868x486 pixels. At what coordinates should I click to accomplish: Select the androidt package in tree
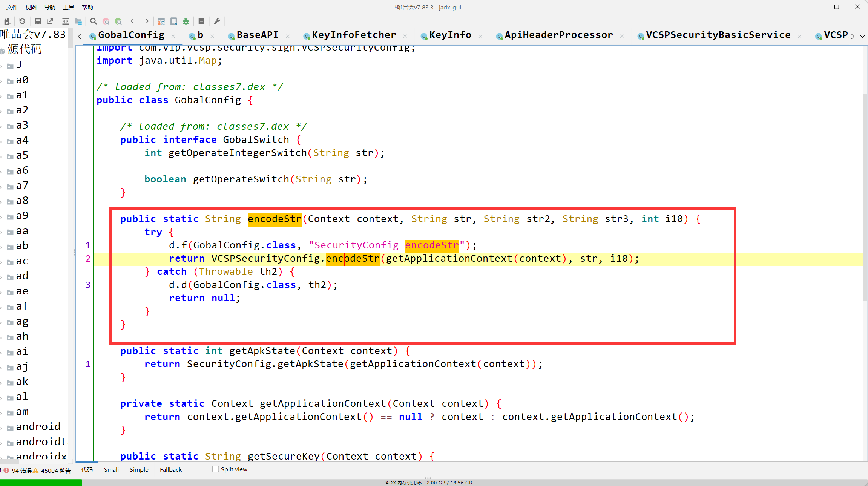pos(41,442)
